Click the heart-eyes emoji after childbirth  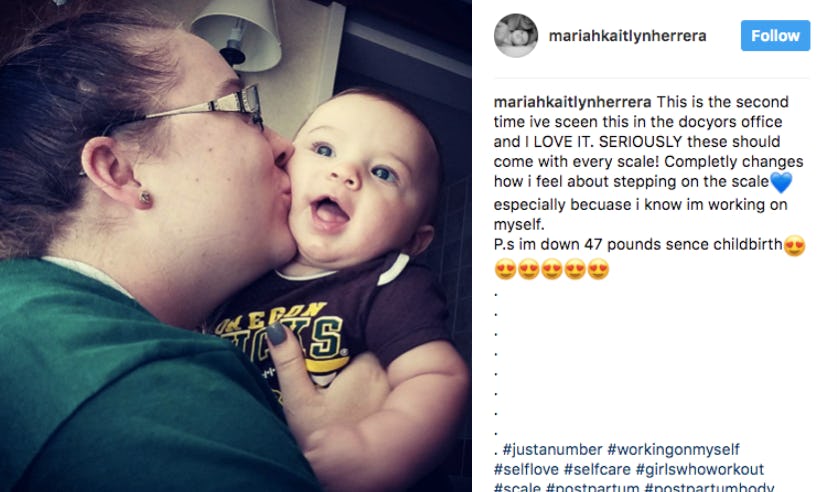pos(794,245)
